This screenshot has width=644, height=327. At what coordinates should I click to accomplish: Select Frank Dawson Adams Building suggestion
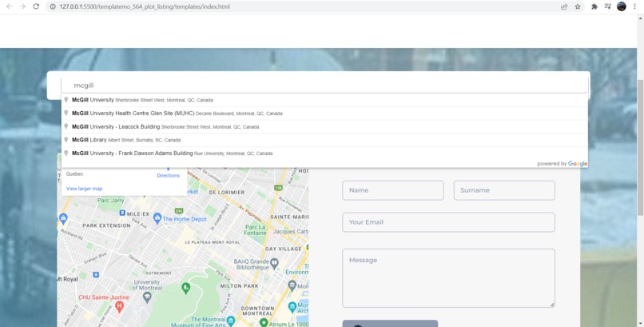324,154
